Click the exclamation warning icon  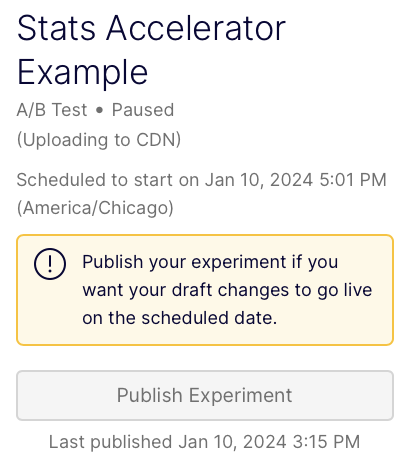(50, 264)
